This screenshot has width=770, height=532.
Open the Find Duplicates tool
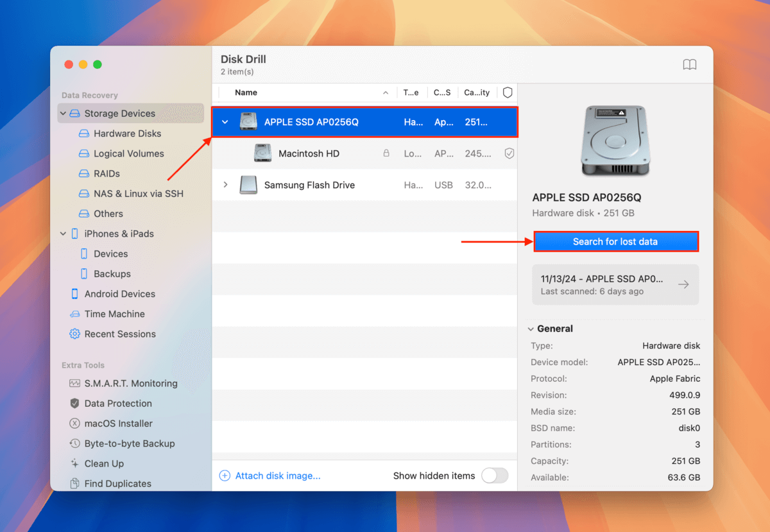pyautogui.click(x=118, y=483)
